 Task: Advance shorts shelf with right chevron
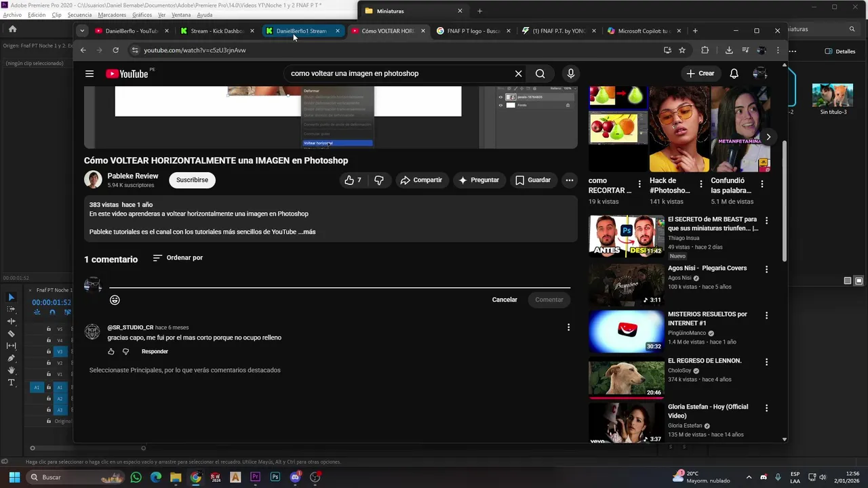pos(768,137)
